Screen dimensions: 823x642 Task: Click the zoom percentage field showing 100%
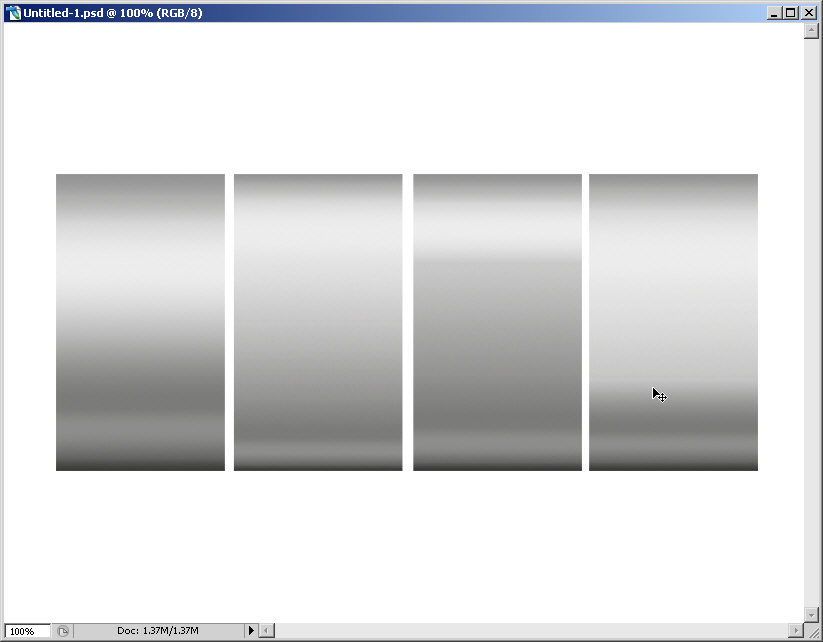(27, 631)
